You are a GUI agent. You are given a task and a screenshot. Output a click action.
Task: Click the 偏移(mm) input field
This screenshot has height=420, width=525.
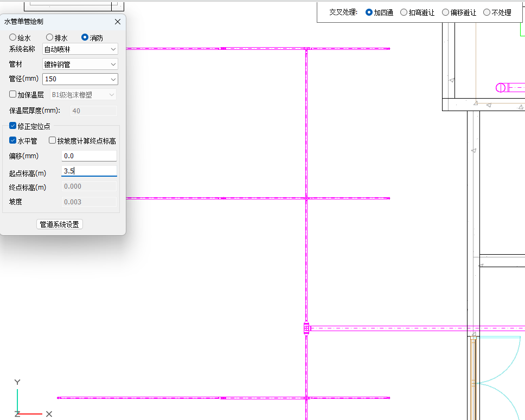click(x=89, y=156)
